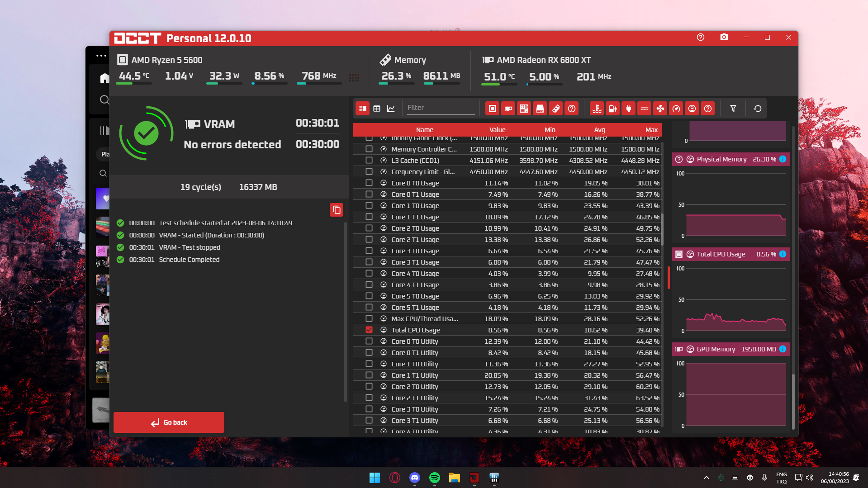Click the info icon on GPU Memory graph
868x488 pixels.
coord(783,349)
